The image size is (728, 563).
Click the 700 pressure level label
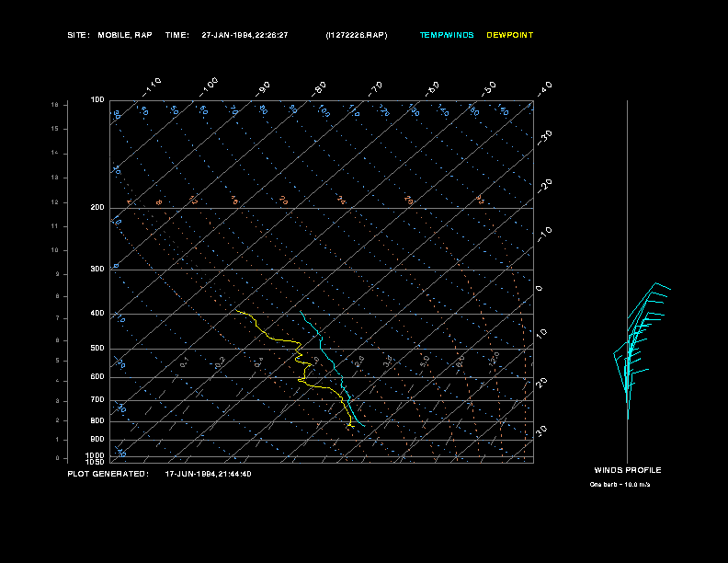(x=97, y=399)
